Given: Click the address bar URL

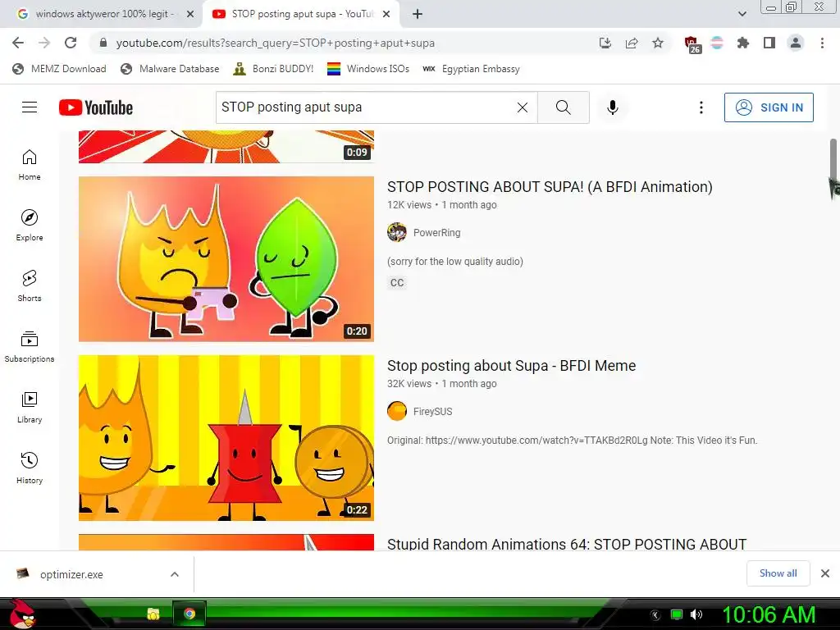Looking at the screenshot, I should click(x=276, y=43).
